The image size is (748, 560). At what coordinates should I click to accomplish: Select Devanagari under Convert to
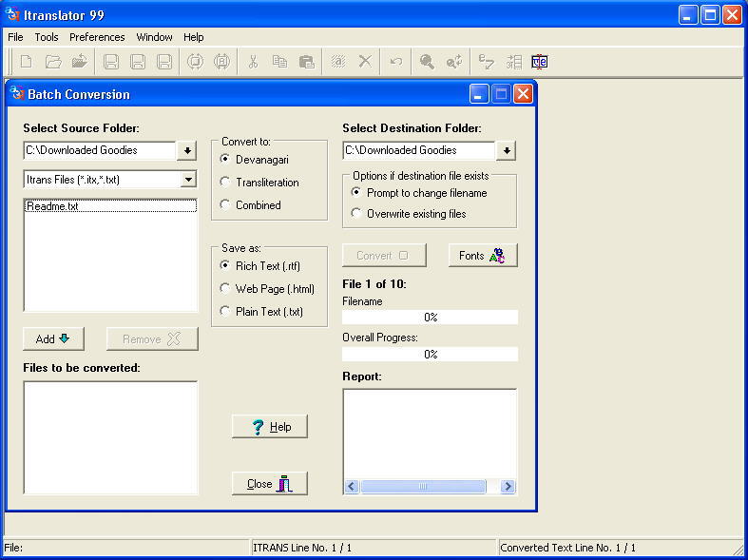[255, 160]
